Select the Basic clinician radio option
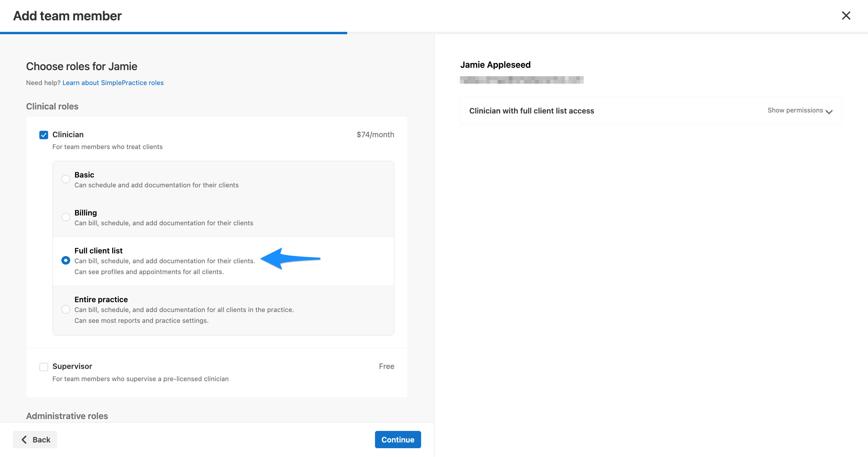 pos(66,179)
